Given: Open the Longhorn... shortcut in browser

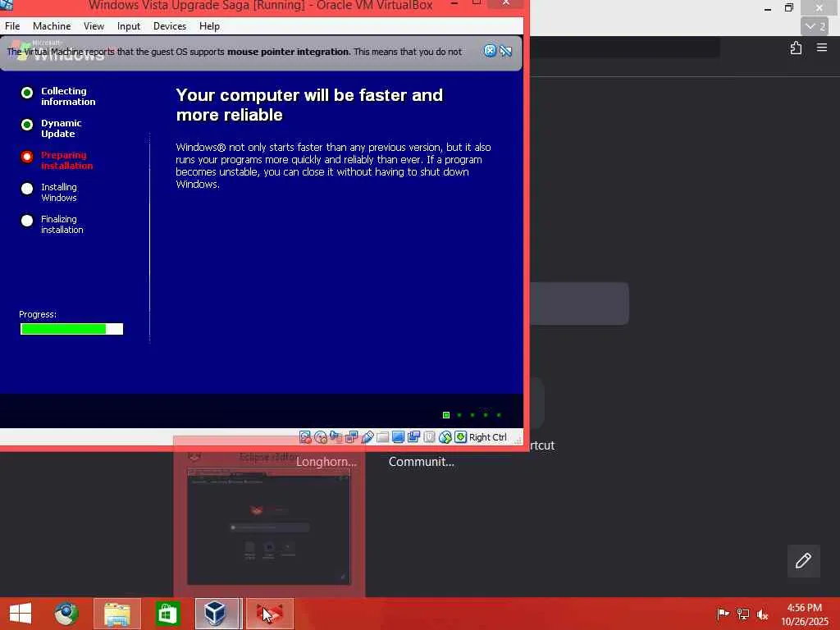Looking at the screenshot, I should (326, 462).
